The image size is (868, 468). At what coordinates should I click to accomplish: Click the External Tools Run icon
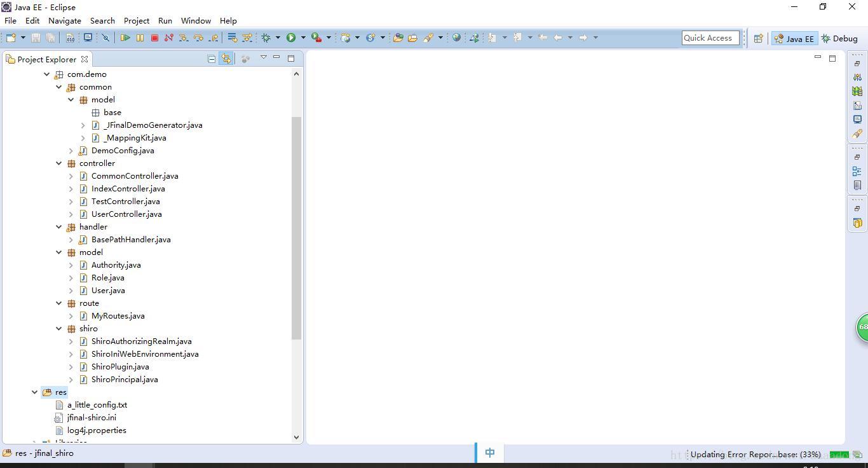(x=316, y=38)
